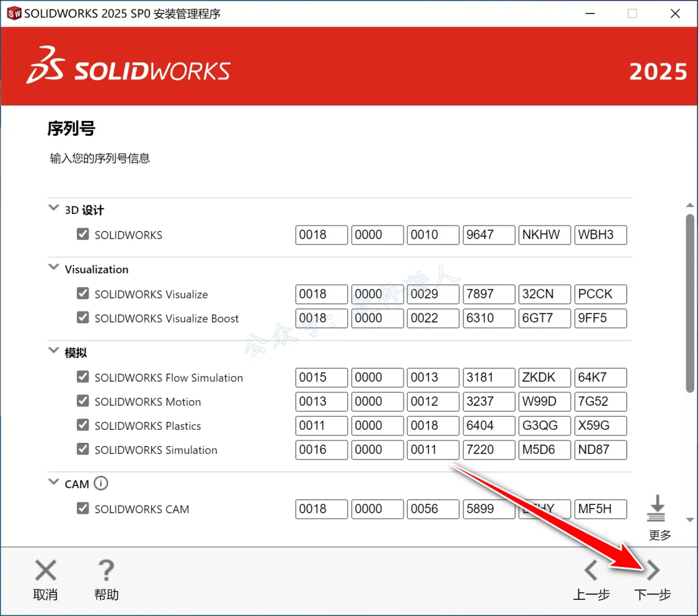Viewport: 698px width, 616px height.
Task: Click Plastics serial field 6404
Action: pyautogui.click(x=489, y=425)
